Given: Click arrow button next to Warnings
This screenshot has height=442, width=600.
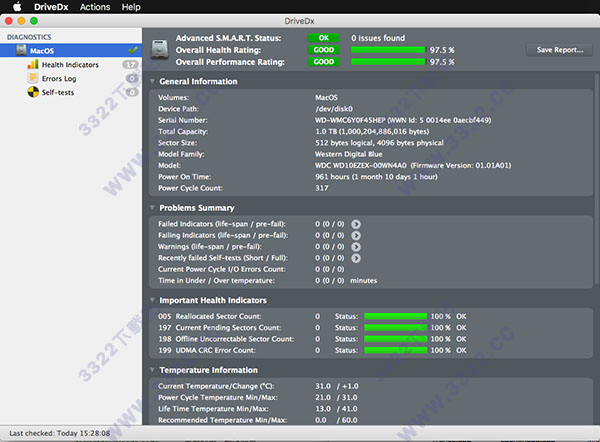Looking at the screenshot, I should 356,247.
